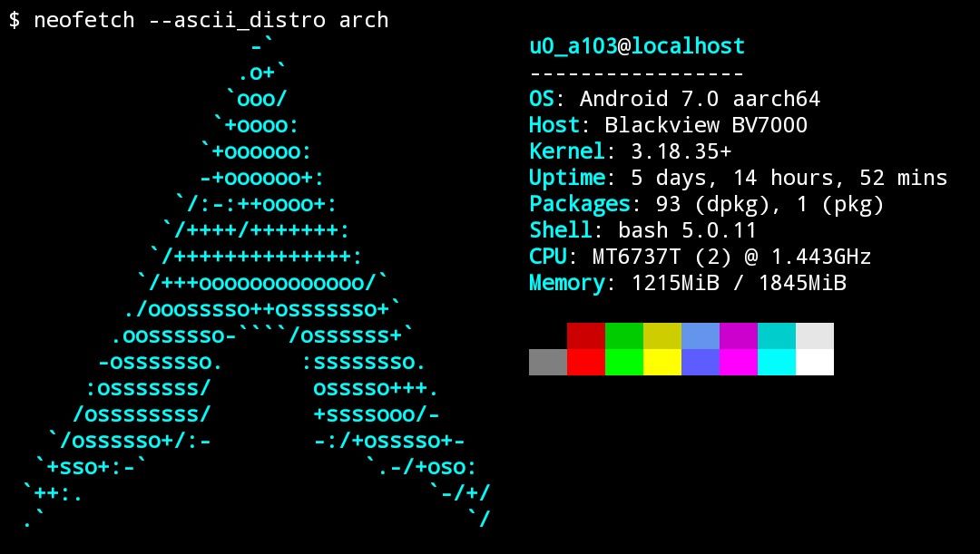Click the dashed separator under the hostname
The height and width of the screenshot is (554, 980).
(x=637, y=73)
